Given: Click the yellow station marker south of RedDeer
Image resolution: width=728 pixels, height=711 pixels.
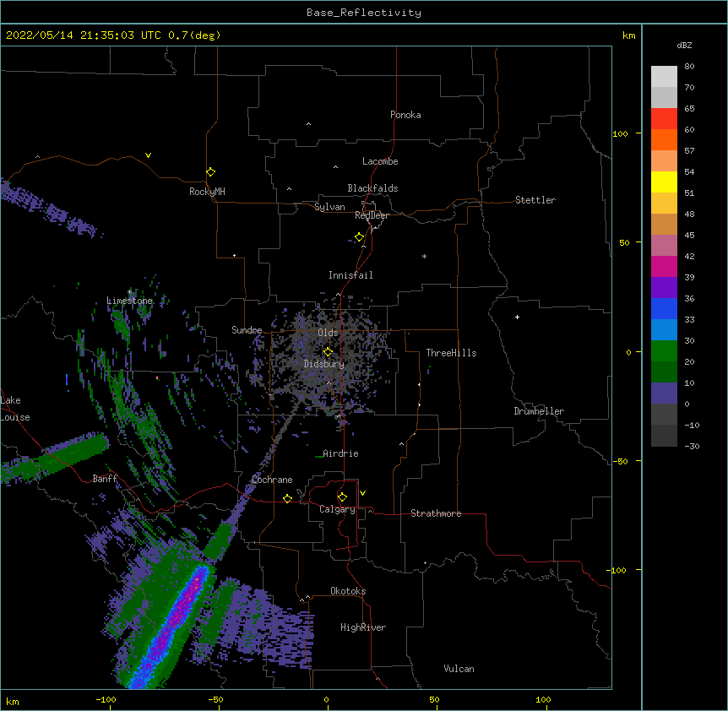Looking at the screenshot, I should pyautogui.click(x=359, y=237).
